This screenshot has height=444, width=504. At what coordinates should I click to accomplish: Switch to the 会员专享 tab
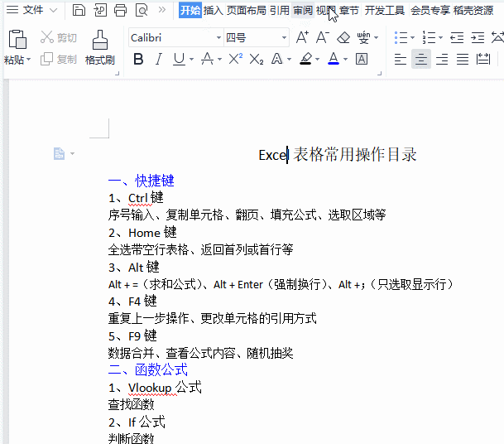click(x=430, y=10)
